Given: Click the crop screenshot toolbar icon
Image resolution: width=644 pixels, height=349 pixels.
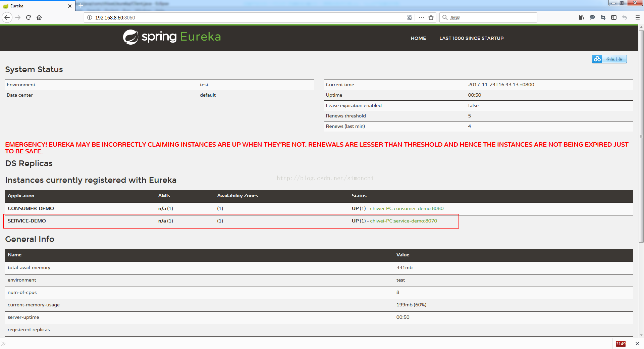Looking at the screenshot, I should click(x=603, y=17).
